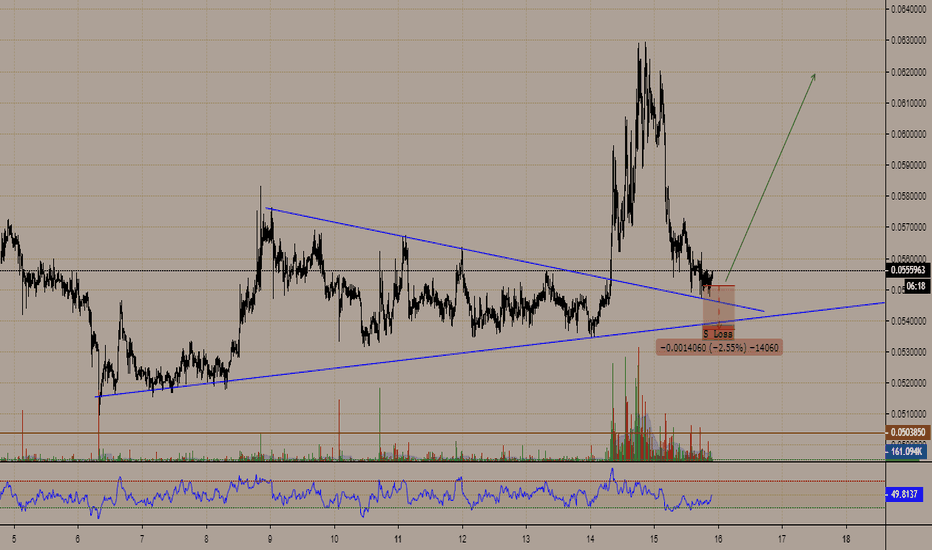Image resolution: width=932 pixels, height=550 pixels.
Task: Click the 0.0600000 price axis label
Action: tap(908, 134)
